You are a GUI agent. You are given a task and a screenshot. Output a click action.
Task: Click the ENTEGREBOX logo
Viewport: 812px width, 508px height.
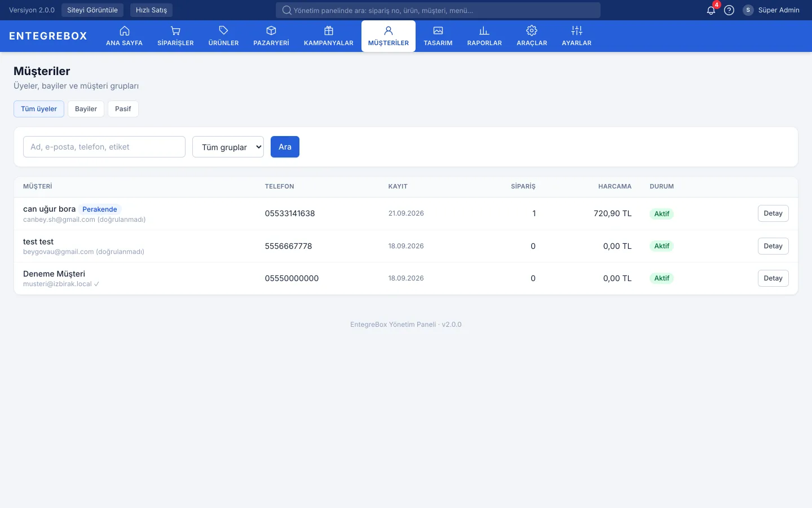coord(48,36)
